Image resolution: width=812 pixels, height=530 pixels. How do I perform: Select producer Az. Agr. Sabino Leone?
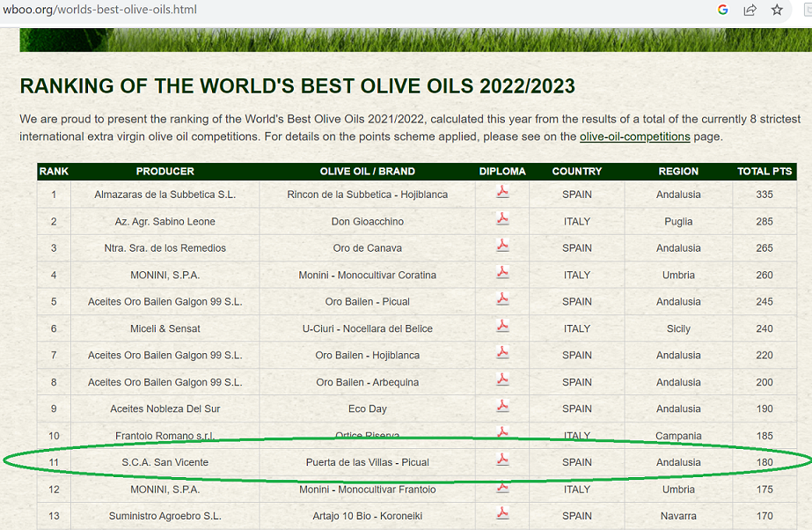pos(165,222)
